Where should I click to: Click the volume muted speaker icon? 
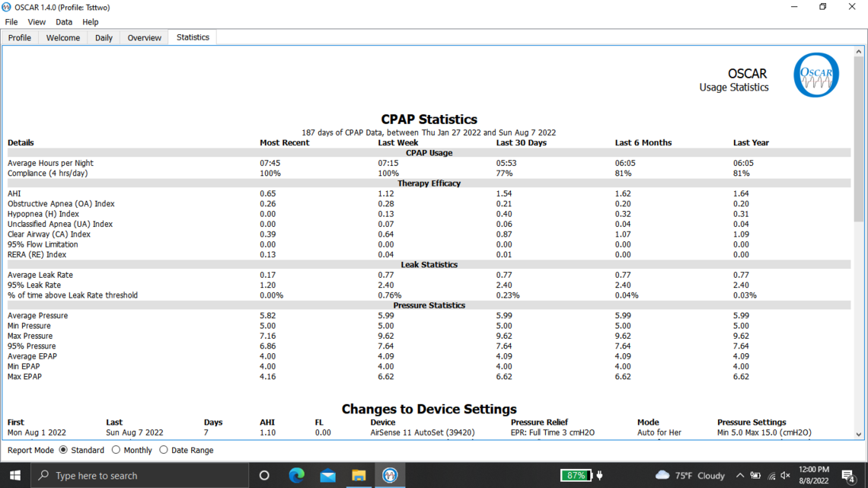[786, 476]
